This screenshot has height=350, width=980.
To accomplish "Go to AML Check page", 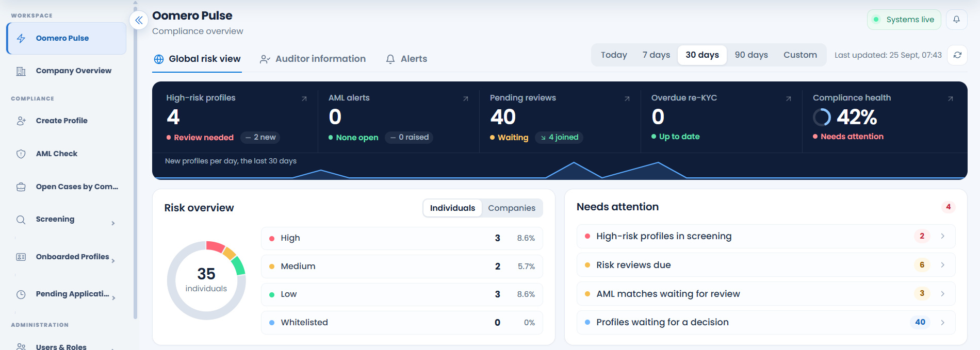I will click(x=66, y=154).
